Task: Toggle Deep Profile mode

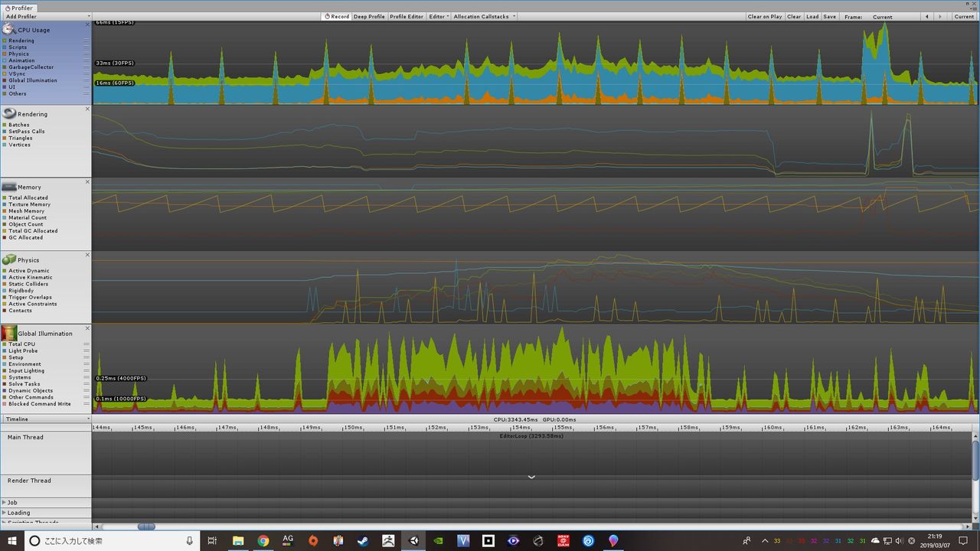Action: coord(369,16)
